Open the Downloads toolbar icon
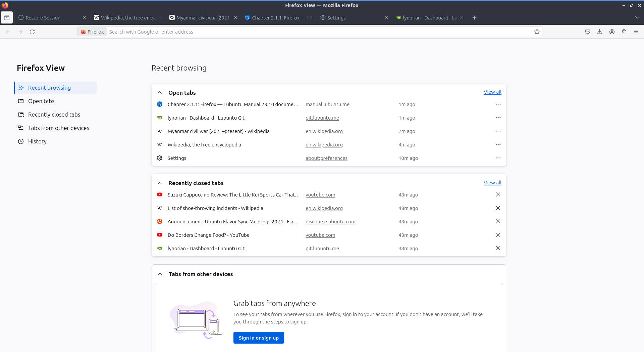Screen dimensions: 644x352 point(600,32)
